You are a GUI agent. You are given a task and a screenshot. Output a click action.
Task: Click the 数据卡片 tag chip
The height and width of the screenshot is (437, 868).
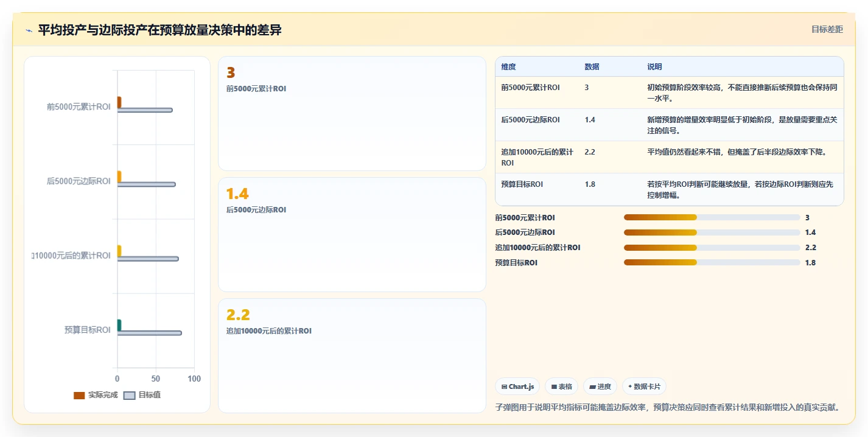pos(644,386)
